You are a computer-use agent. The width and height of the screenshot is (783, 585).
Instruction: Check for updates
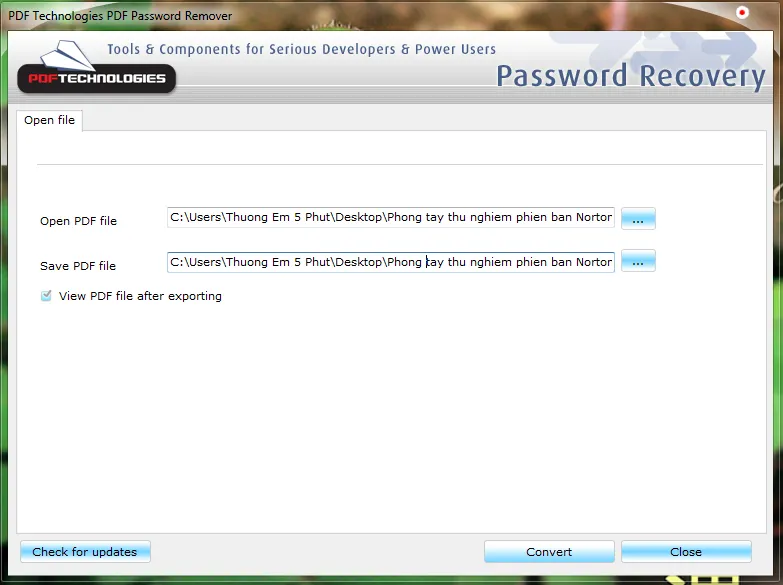click(85, 552)
